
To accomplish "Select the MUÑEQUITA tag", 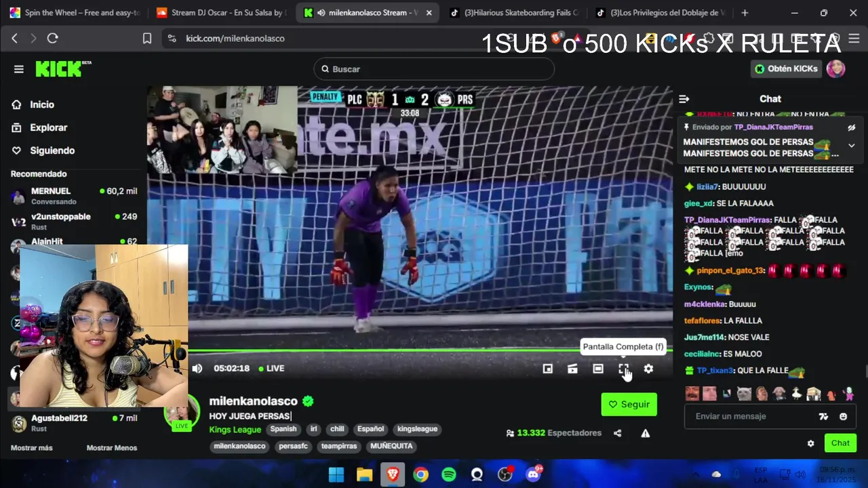I will (391, 447).
